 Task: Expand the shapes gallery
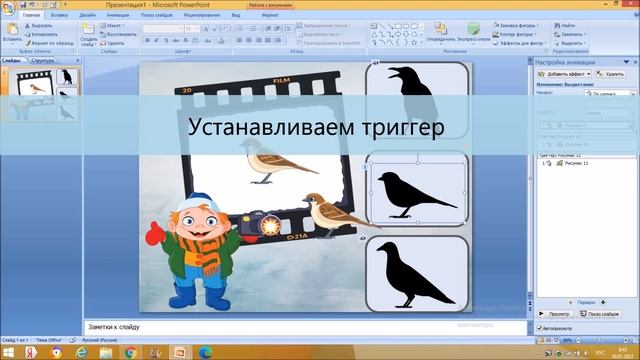tap(422, 42)
